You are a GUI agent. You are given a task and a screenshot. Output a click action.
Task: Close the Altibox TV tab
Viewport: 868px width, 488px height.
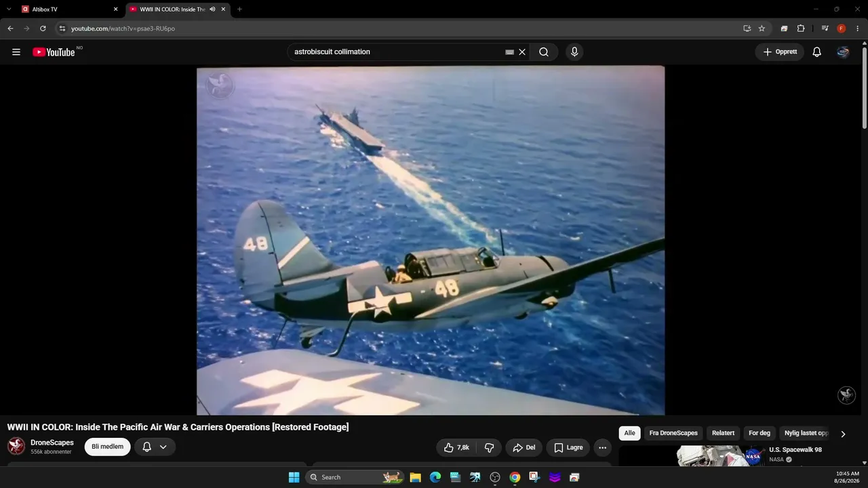click(x=115, y=9)
